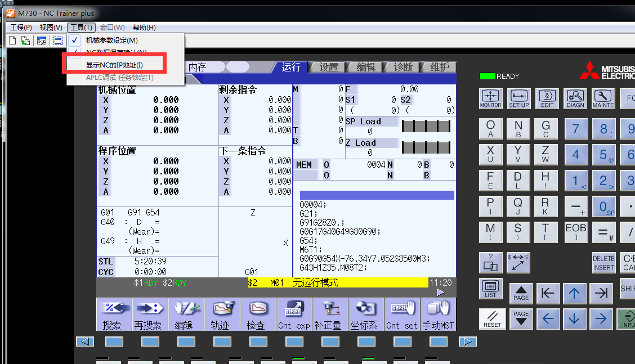Click the help window key
The image size is (635, 364).
[x=490, y=263]
